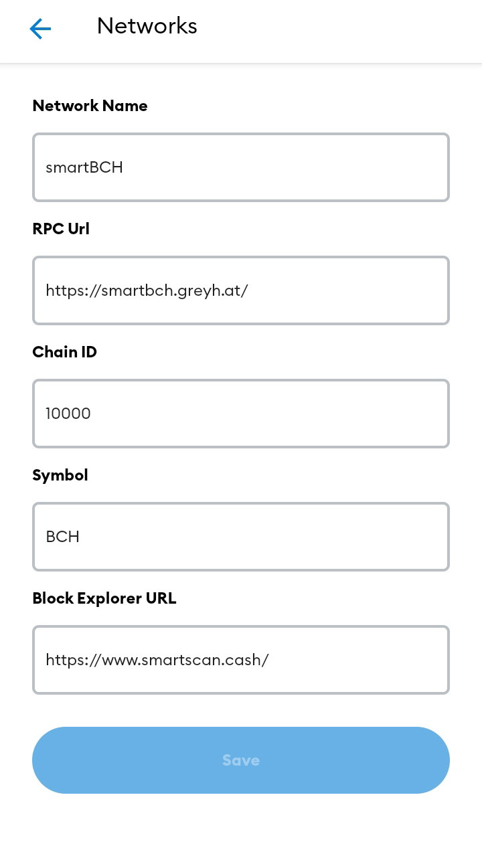The height and width of the screenshot is (868, 482).
Task: Place cursor after the RPC Url trailing slash
Action: 250,291
